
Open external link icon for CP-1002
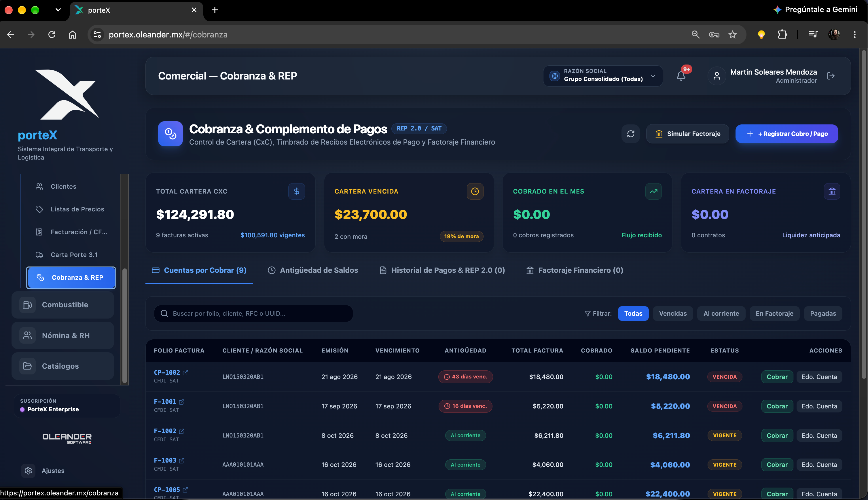pos(185,372)
